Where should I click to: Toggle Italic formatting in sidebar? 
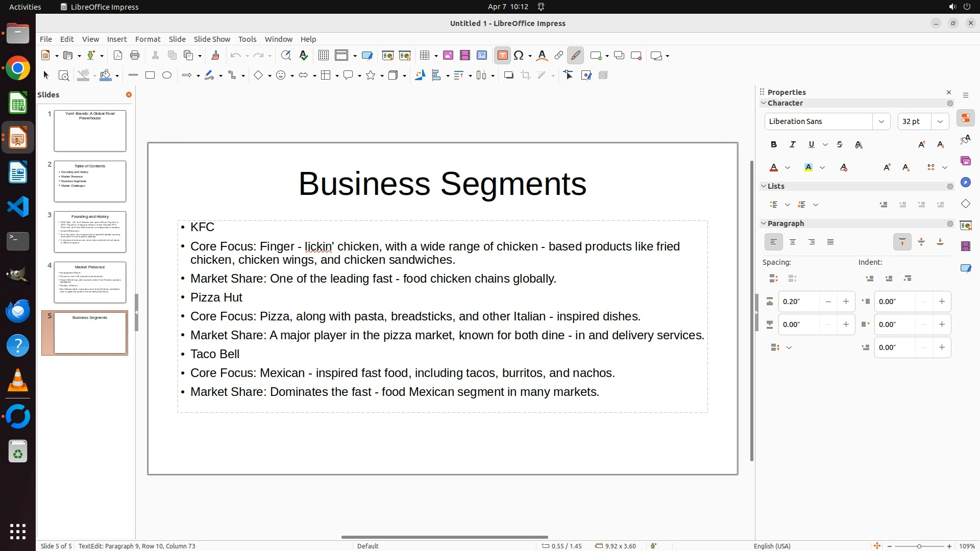792,145
